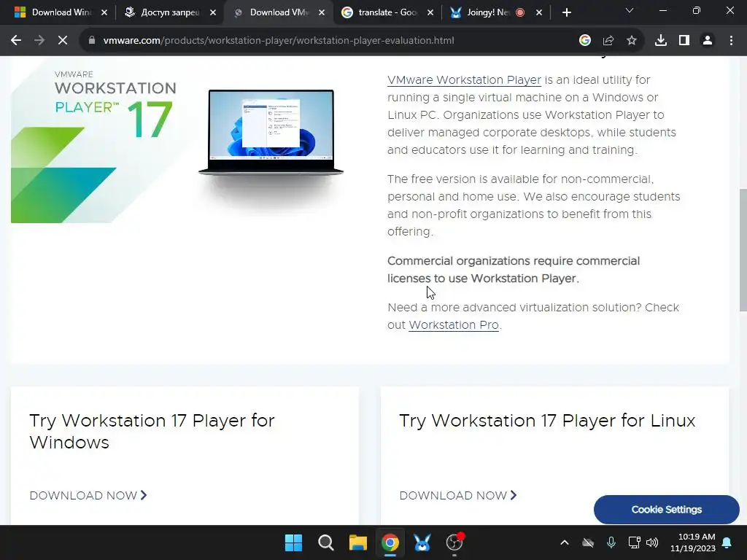Viewport: 747px width, 560px height.
Task: Show hidden system tray icons
Action: pyautogui.click(x=565, y=542)
